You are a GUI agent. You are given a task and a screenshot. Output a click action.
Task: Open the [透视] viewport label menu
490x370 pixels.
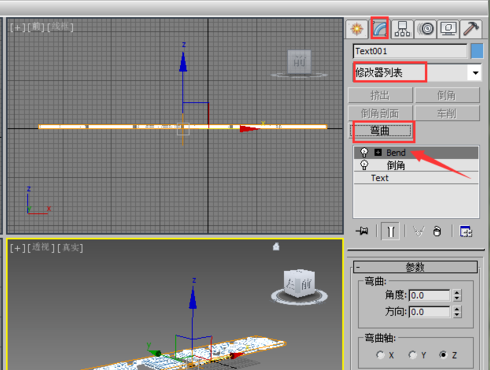(x=41, y=248)
